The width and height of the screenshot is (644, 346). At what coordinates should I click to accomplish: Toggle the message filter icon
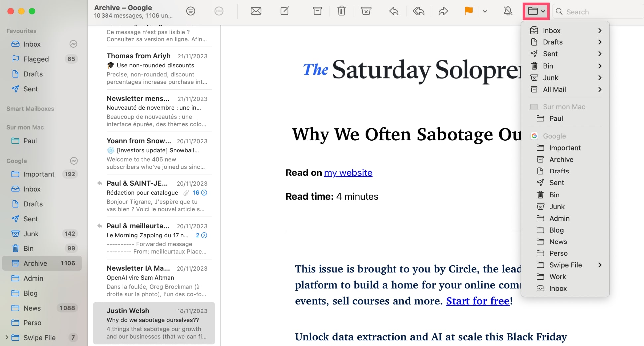[x=191, y=11]
